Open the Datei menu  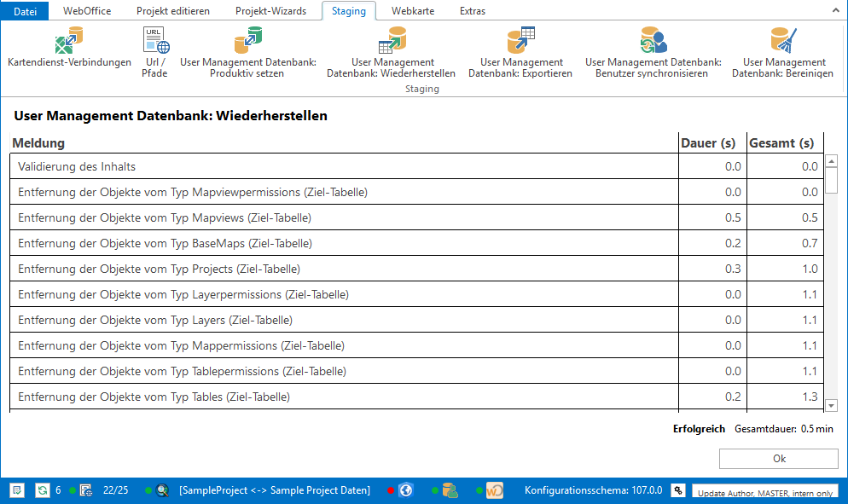24,11
